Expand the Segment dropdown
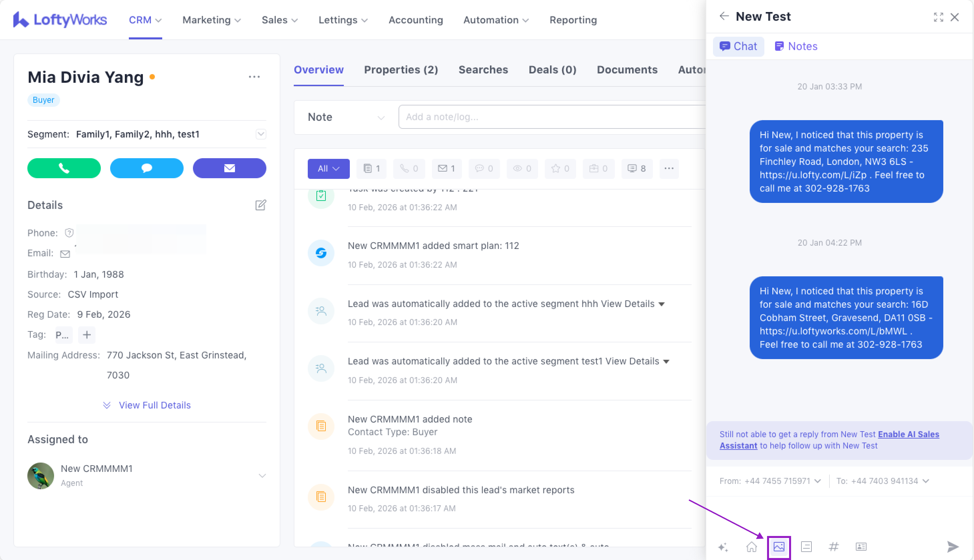 261,134
